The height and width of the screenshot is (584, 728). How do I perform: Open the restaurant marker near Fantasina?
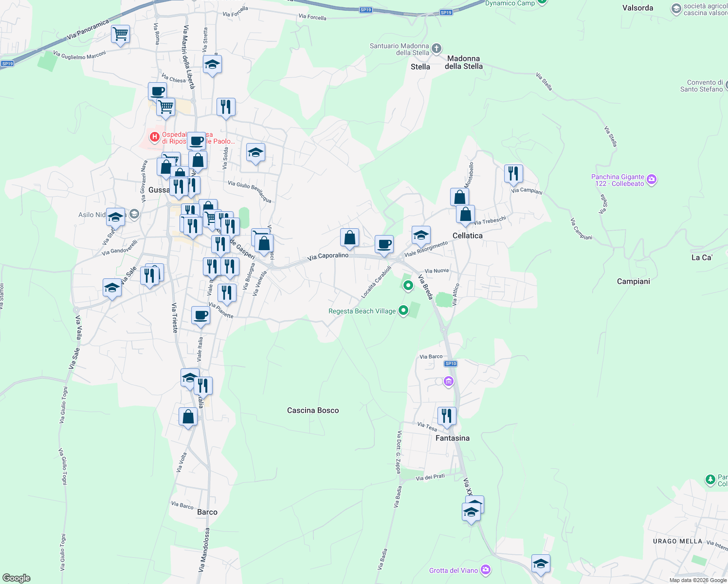coord(447,414)
